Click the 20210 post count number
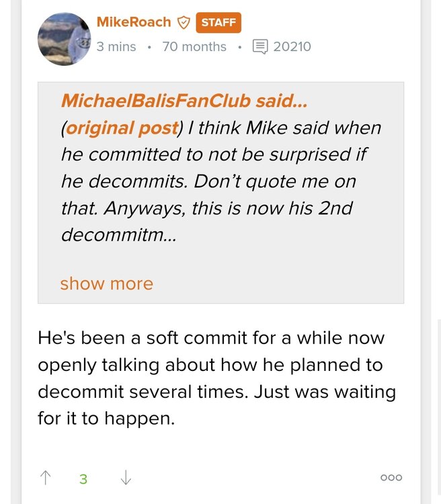The height and width of the screenshot is (504, 441). [x=292, y=46]
